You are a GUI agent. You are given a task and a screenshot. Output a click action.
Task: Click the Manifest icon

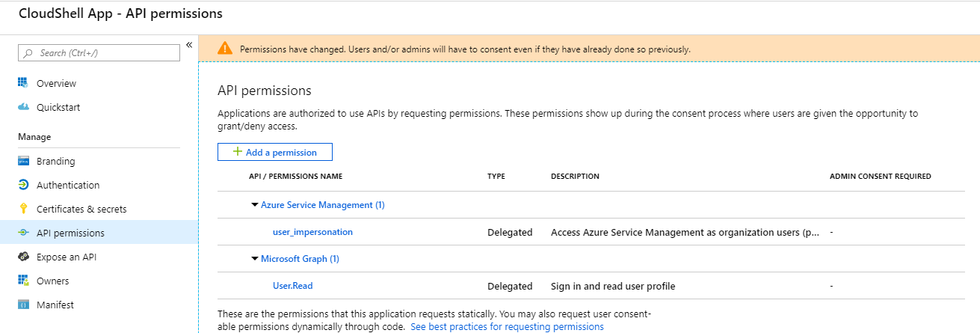22,305
